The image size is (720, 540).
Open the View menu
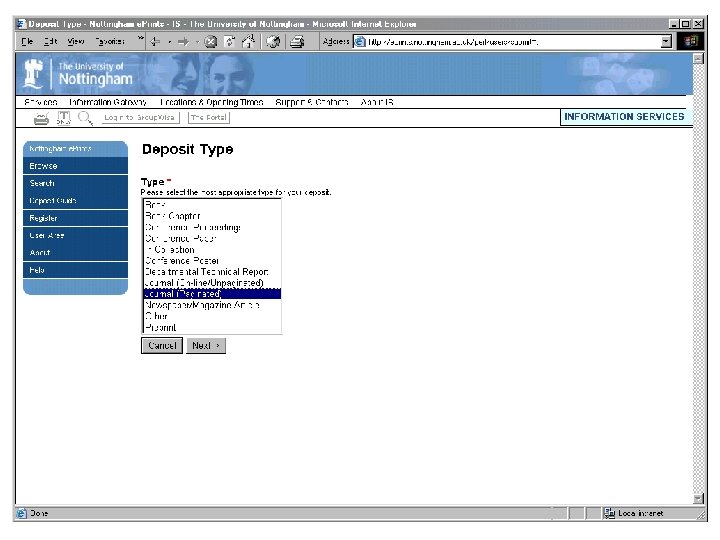point(76,42)
